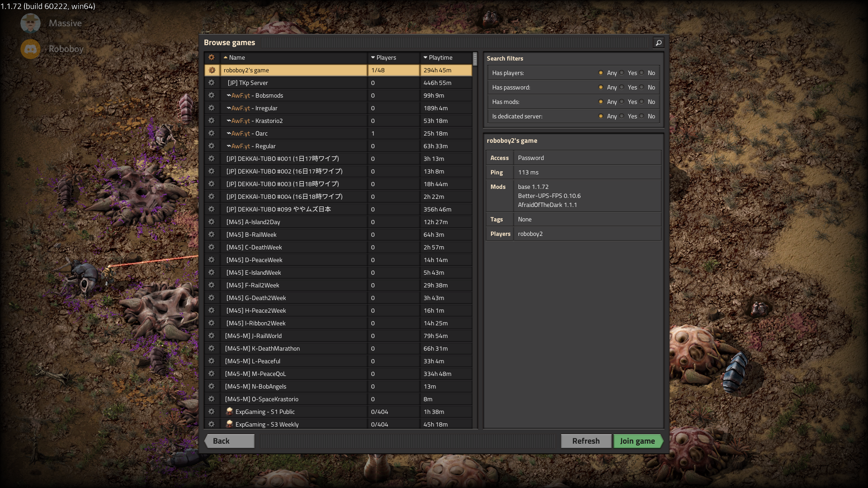The image size is (868, 488).
Task: Set Is dedicated server filter to Yes
Action: [x=622, y=116]
